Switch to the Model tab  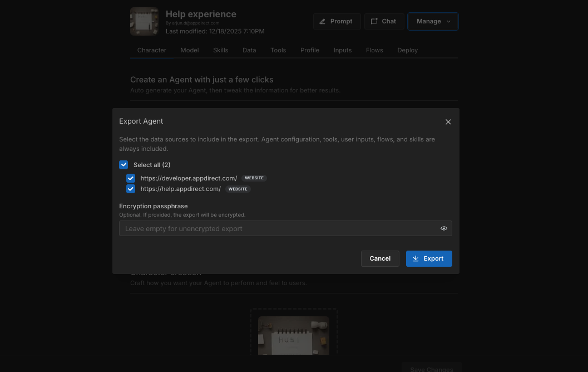[x=190, y=50]
